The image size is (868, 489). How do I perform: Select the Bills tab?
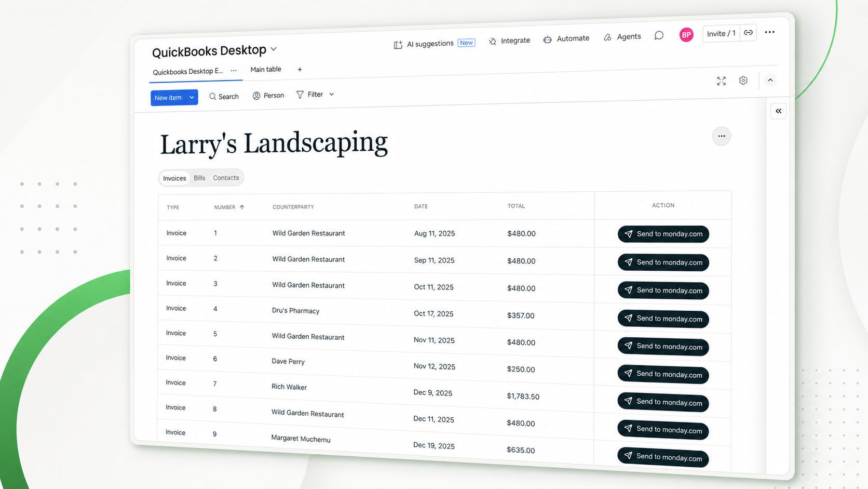click(x=199, y=178)
